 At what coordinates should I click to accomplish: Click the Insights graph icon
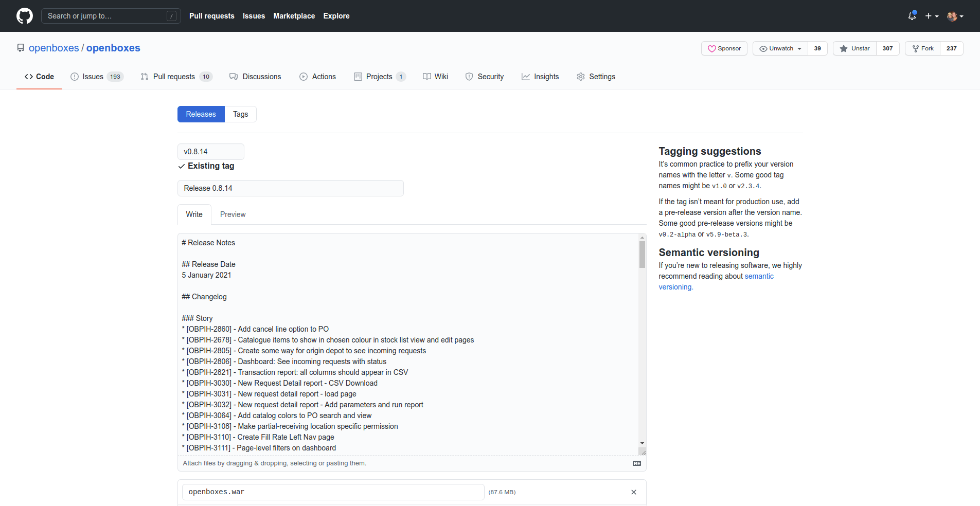click(526, 77)
